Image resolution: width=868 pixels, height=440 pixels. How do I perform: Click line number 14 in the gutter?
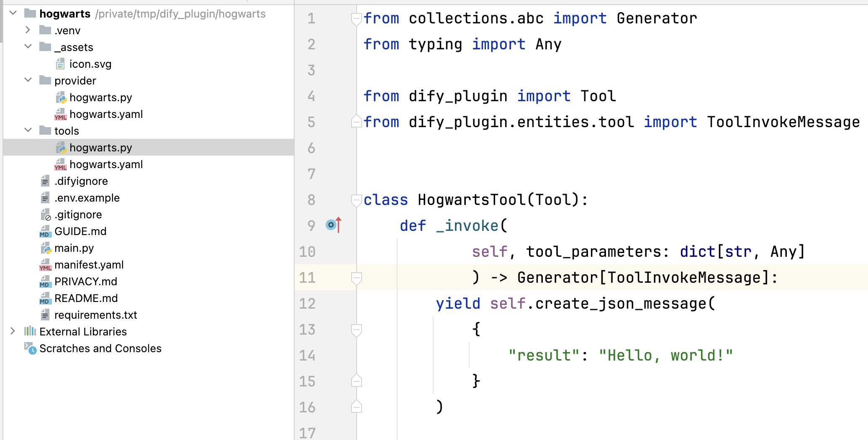click(307, 356)
